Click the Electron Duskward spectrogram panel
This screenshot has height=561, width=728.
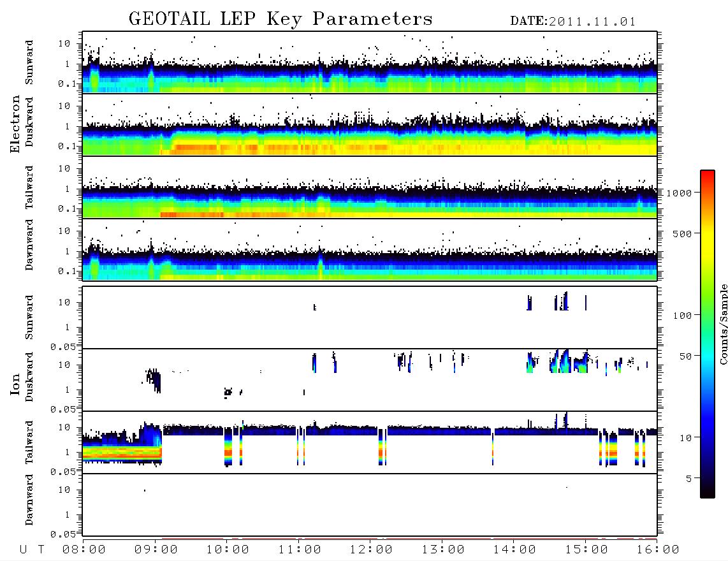pyautogui.click(x=370, y=124)
